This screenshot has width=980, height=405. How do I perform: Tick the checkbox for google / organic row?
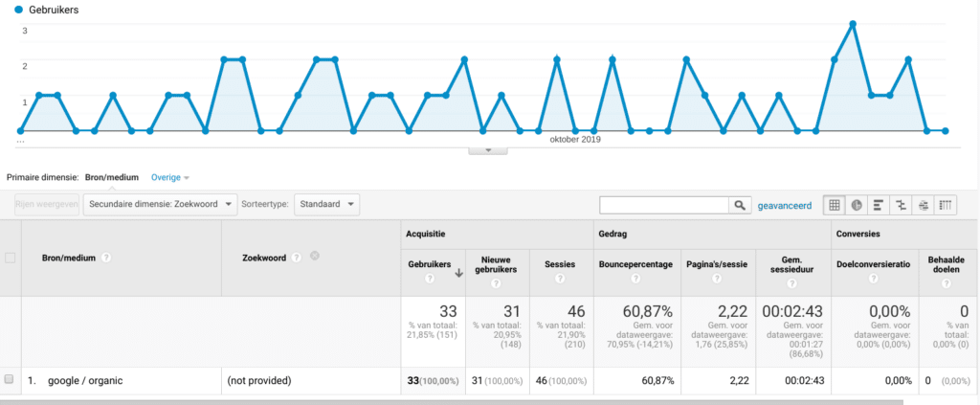[10, 380]
